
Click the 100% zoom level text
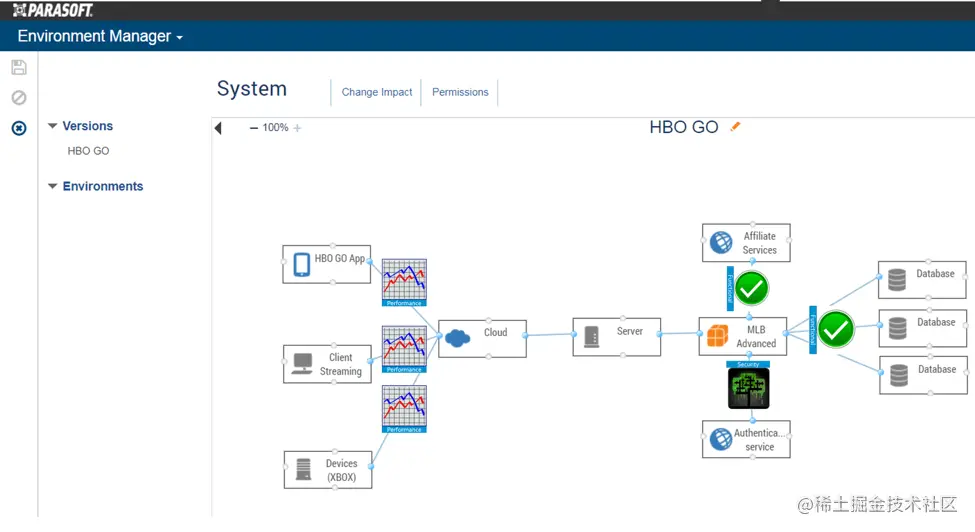coord(275,127)
